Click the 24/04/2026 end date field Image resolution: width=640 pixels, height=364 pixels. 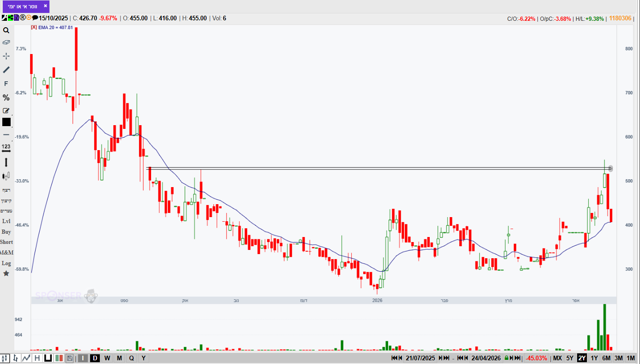tap(487, 358)
